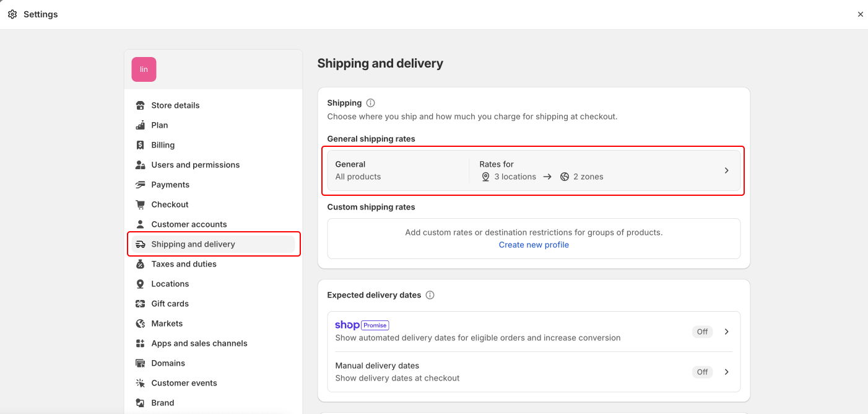This screenshot has width=868, height=414.
Task: Go to Plan settings
Action: click(x=213, y=125)
